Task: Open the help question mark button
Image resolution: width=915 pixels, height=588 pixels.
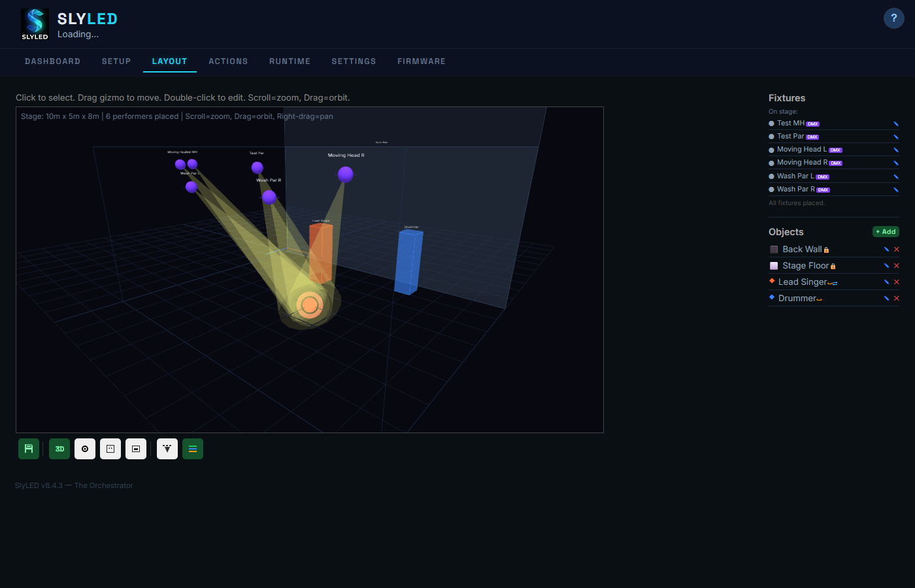Action: click(894, 18)
